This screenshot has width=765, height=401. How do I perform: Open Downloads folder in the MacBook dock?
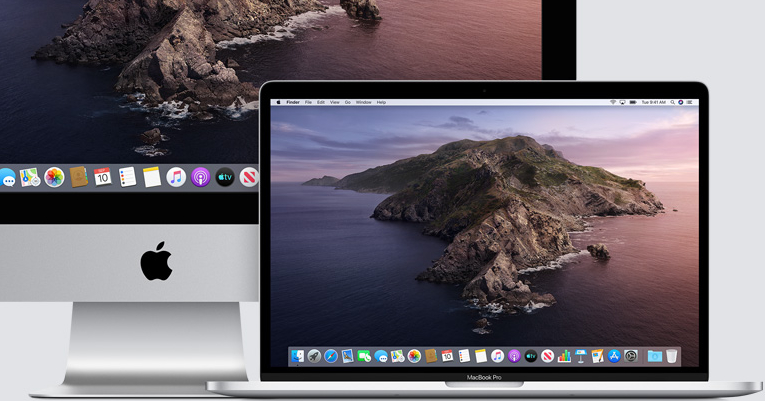point(655,356)
